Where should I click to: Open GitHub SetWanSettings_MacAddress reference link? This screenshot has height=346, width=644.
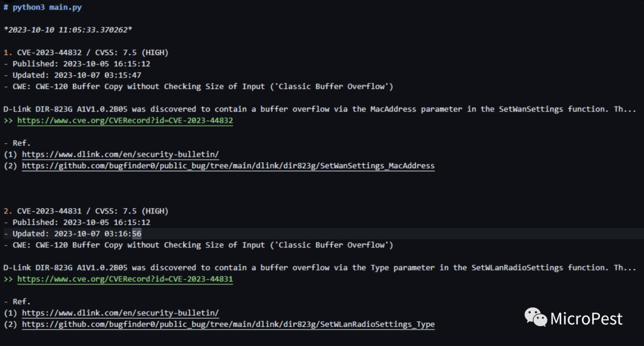point(228,166)
